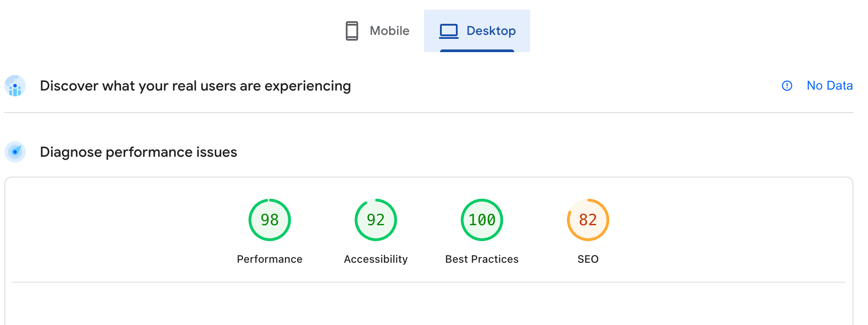Image resolution: width=868 pixels, height=325 pixels.
Task: Select the Accessibility category label
Action: (x=375, y=259)
